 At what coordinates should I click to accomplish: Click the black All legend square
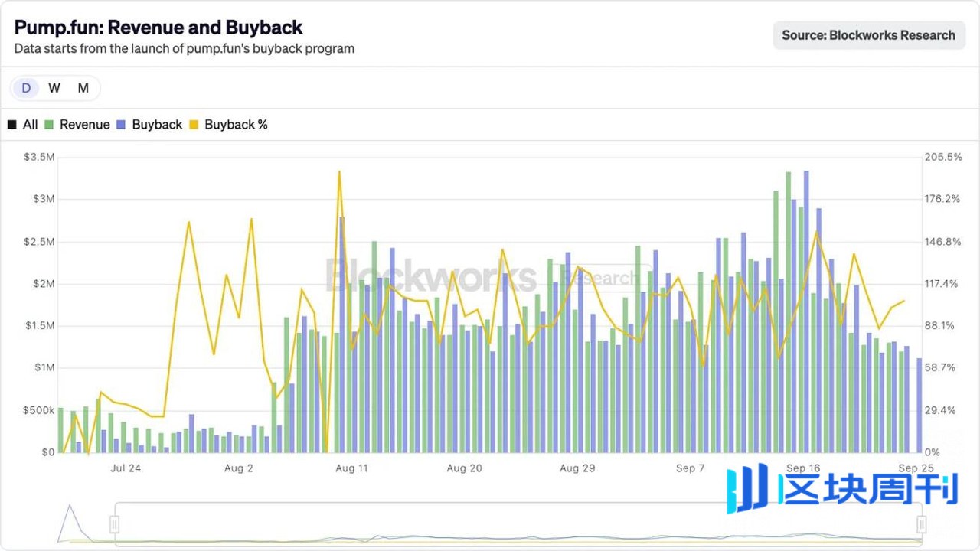pos(11,125)
